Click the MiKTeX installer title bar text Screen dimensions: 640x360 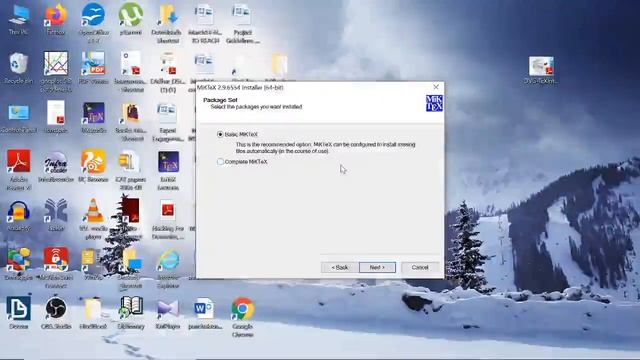(240, 87)
